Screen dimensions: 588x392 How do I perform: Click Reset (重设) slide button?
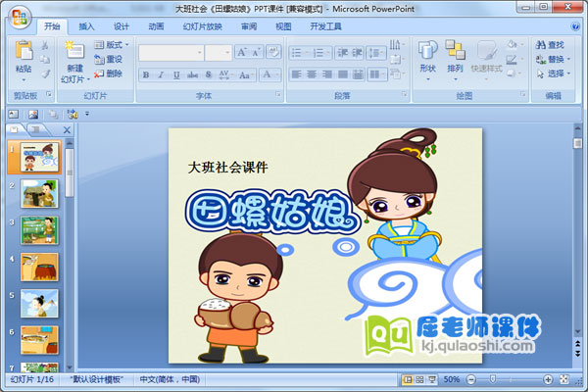109,59
